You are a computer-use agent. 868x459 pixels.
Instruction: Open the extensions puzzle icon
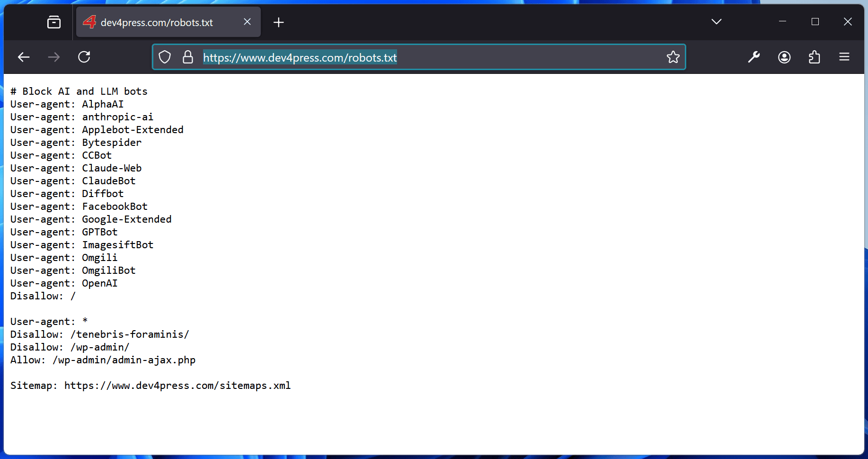click(x=815, y=57)
